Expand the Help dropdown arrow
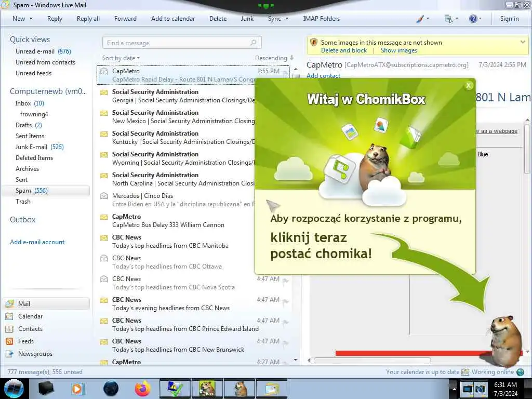 [480, 19]
